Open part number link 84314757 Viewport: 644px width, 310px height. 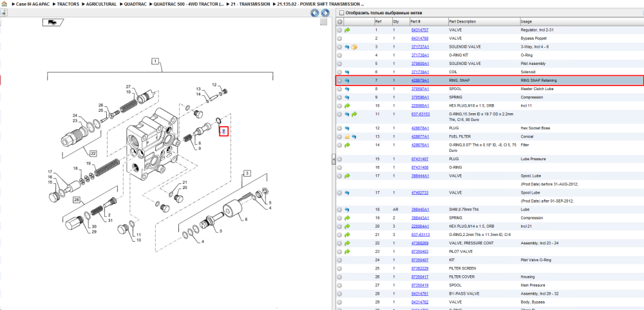[x=420, y=30]
